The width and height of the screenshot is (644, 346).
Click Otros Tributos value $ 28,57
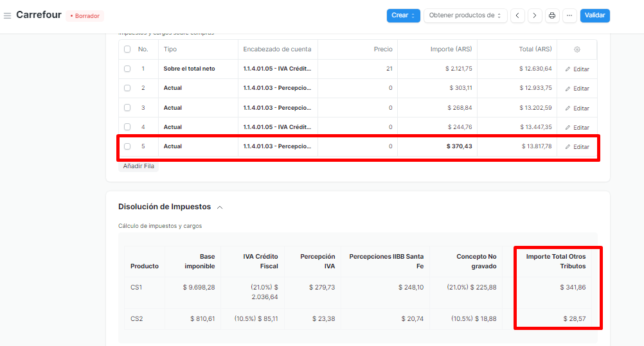(x=575, y=318)
